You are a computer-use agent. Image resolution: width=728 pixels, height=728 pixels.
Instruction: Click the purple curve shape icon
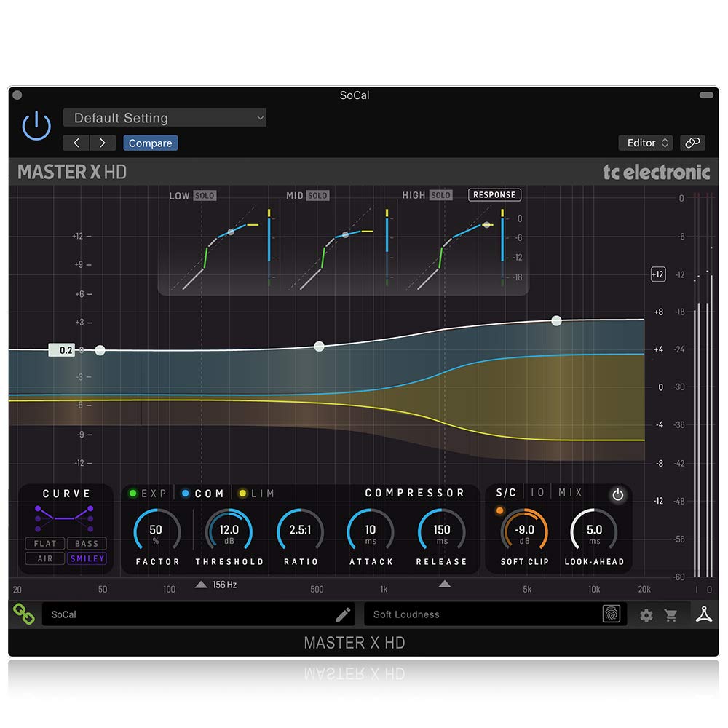point(64,518)
